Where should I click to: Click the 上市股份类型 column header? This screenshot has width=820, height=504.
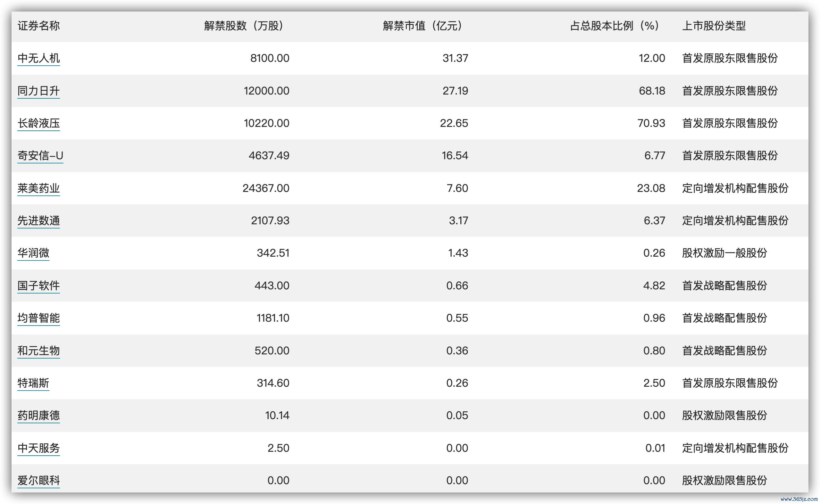pos(714,26)
